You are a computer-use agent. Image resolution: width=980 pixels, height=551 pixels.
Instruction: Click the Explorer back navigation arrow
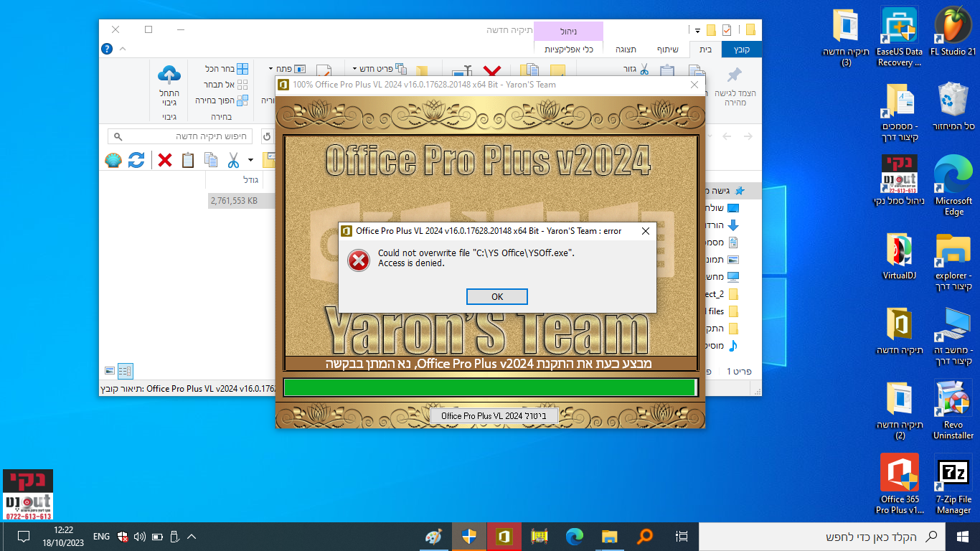click(x=748, y=136)
